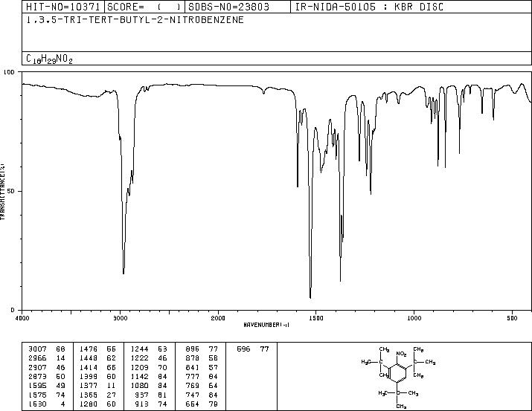
Task: Select peak table entry 1595
Action: pyautogui.click(x=38, y=386)
